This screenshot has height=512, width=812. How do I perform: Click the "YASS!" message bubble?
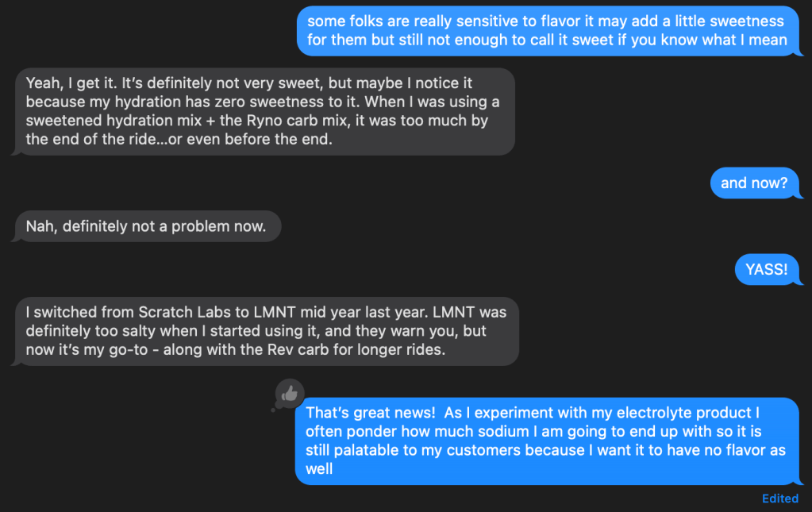click(766, 270)
